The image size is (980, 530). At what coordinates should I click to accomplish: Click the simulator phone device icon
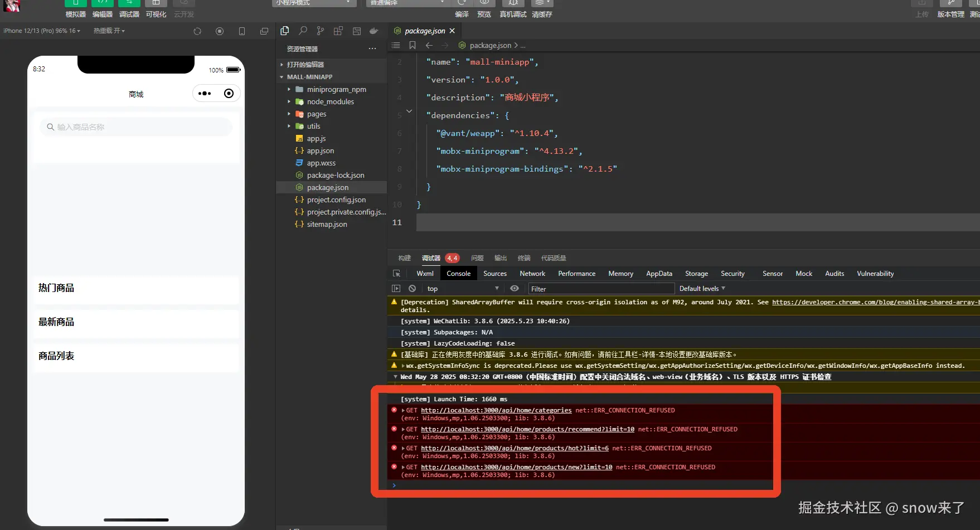(242, 31)
